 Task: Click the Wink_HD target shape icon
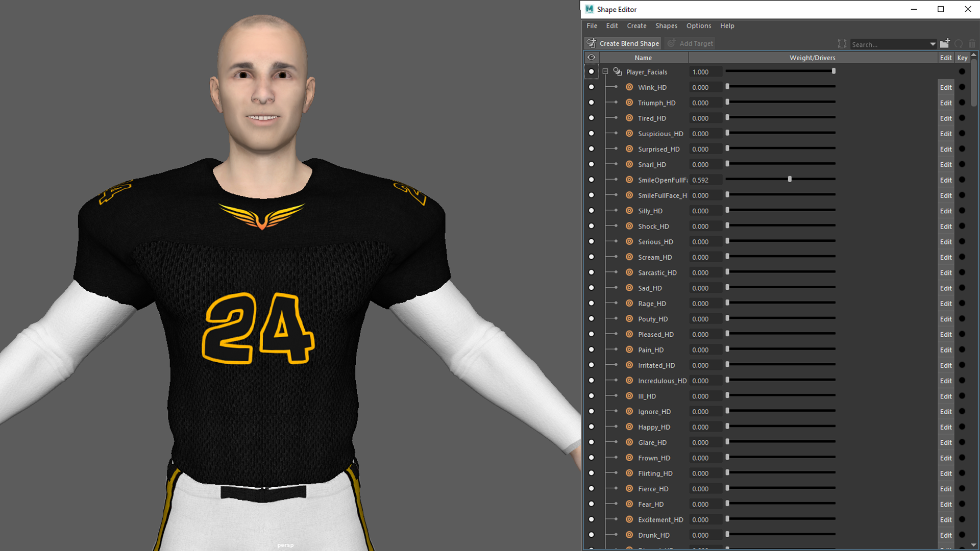point(629,87)
